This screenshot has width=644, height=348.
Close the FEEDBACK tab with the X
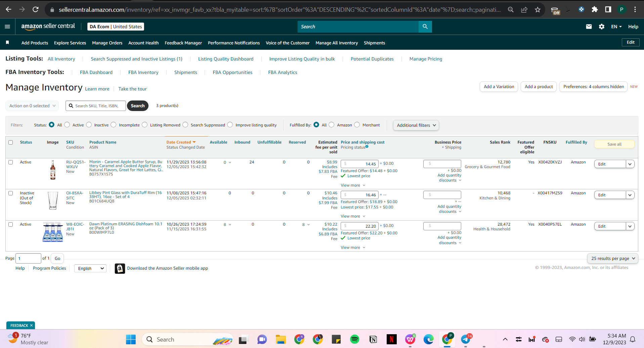[31, 325]
